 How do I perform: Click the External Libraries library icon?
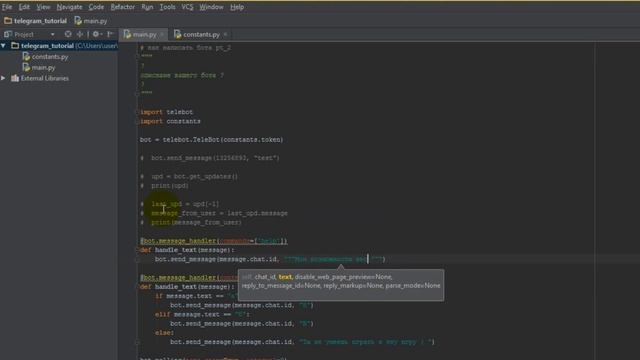pos(15,78)
